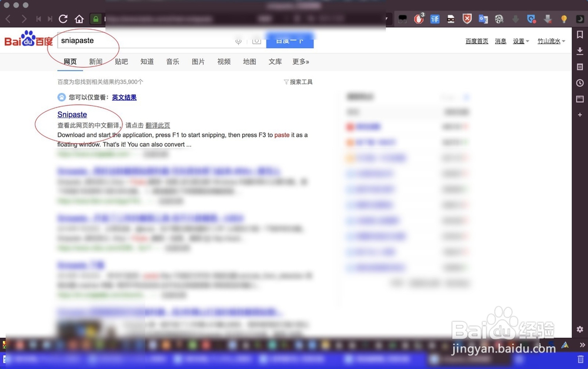Open the 设置 settings dropdown

pyautogui.click(x=520, y=41)
